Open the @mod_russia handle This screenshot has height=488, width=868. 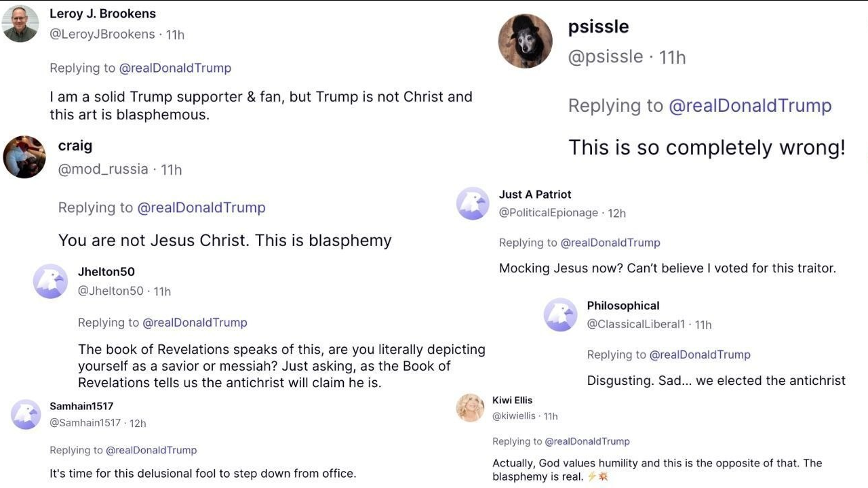tap(103, 169)
